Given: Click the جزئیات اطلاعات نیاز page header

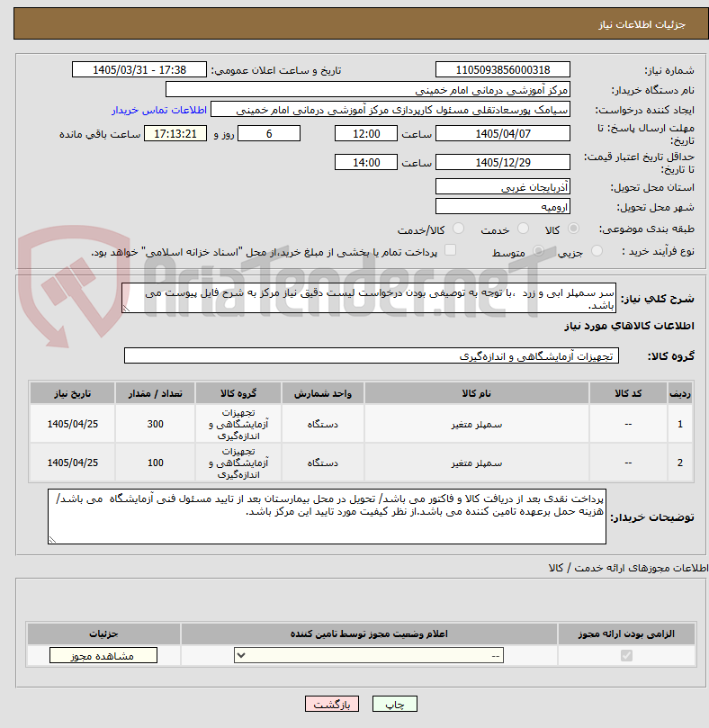Looking at the screenshot, I should (642, 24).
